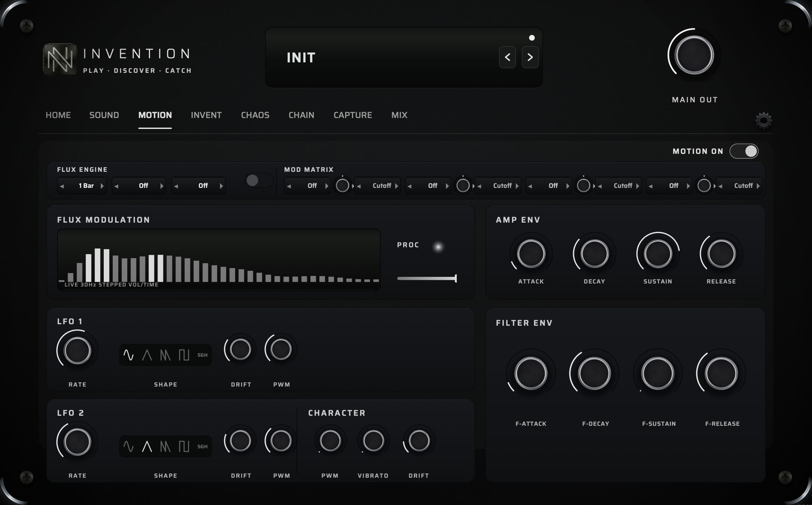The height and width of the screenshot is (505, 812).
Task: Click first Mod Matrix amount knob
Action: tap(343, 185)
